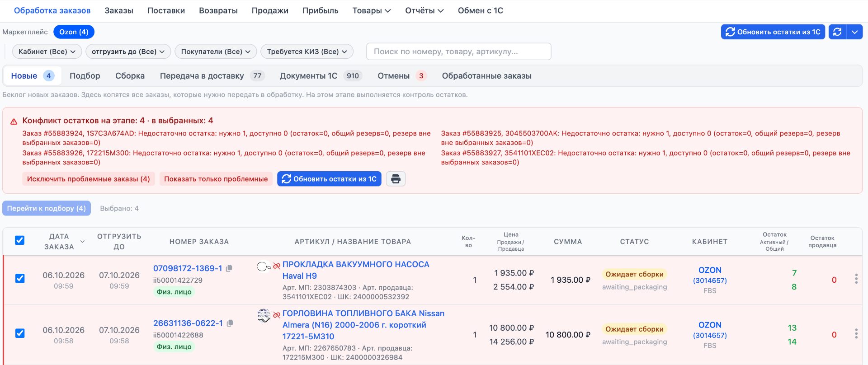Switch to the Подбор tab
The width and height of the screenshot is (868, 365).
click(x=85, y=76)
